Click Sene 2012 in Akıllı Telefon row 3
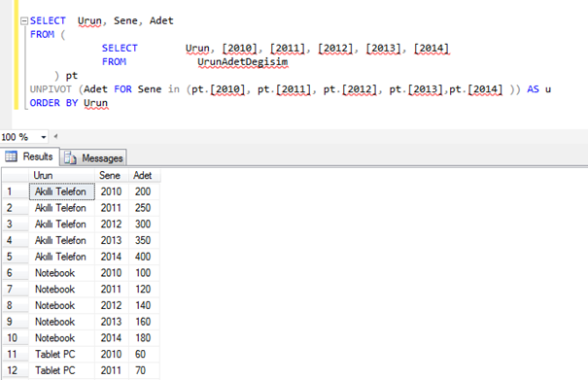 pyautogui.click(x=112, y=224)
